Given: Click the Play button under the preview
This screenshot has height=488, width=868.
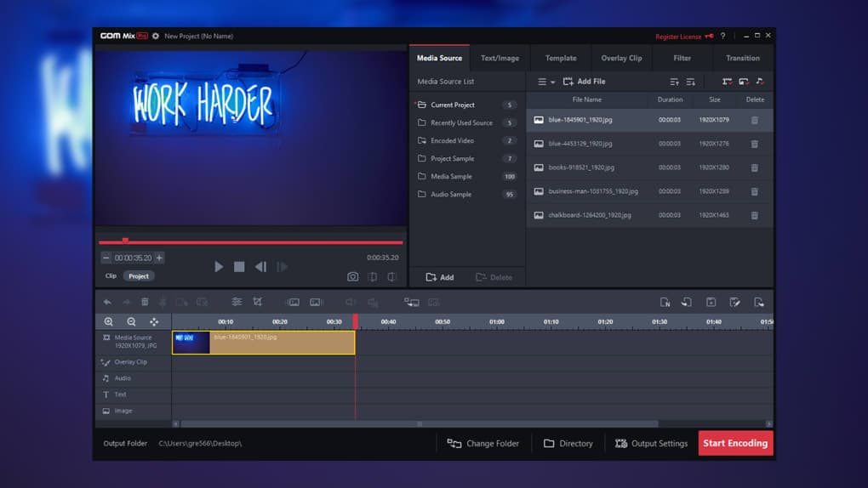Looking at the screenshot, I should [219, 267].
